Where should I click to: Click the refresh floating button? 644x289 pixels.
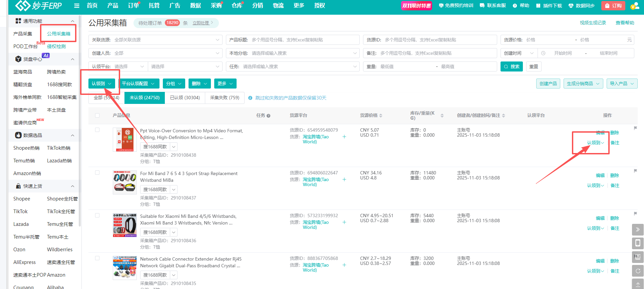pyautogui.click(x=638, y=271)
